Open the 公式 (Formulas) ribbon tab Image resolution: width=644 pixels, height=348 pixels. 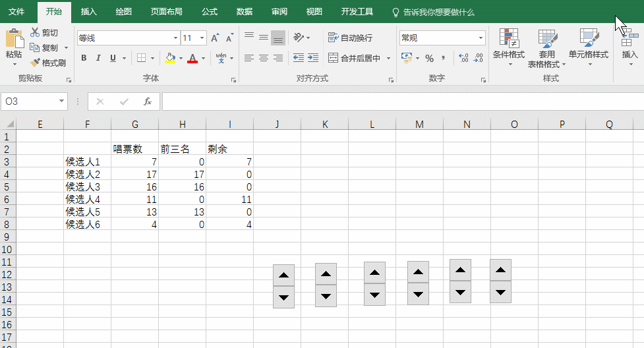[210, 12]
